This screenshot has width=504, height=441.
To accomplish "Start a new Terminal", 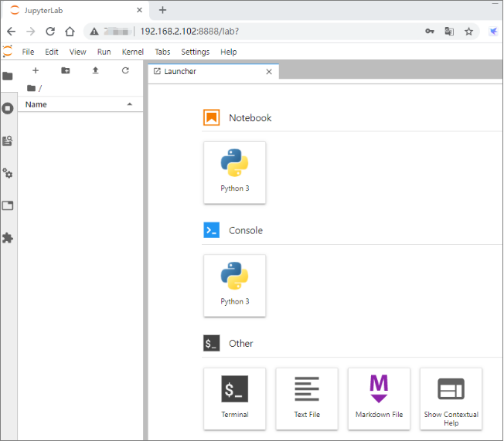I will tap(235, 399).
